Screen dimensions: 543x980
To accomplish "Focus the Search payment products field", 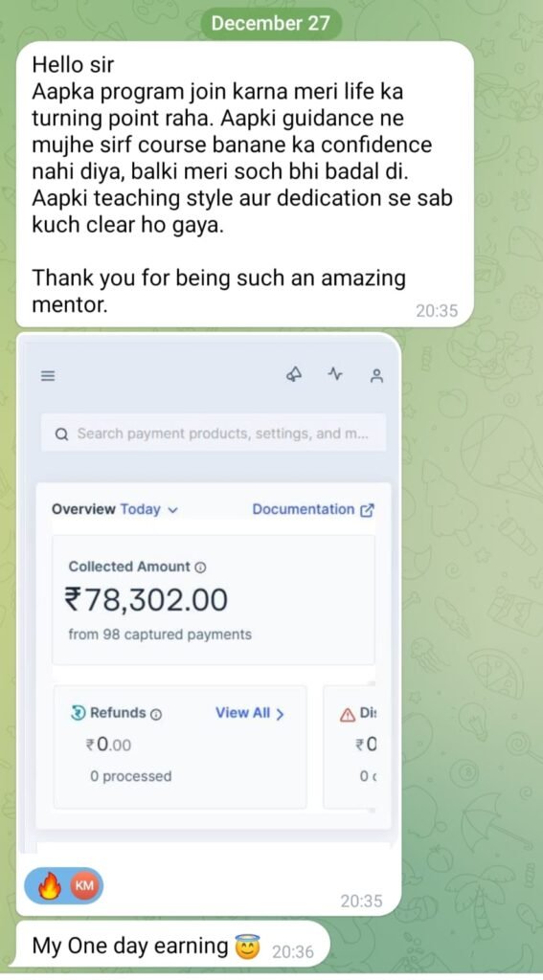I will 214,434.
